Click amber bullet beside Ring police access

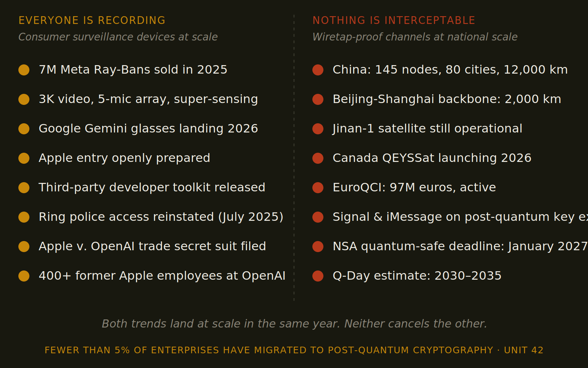click(x=24, y=217)
